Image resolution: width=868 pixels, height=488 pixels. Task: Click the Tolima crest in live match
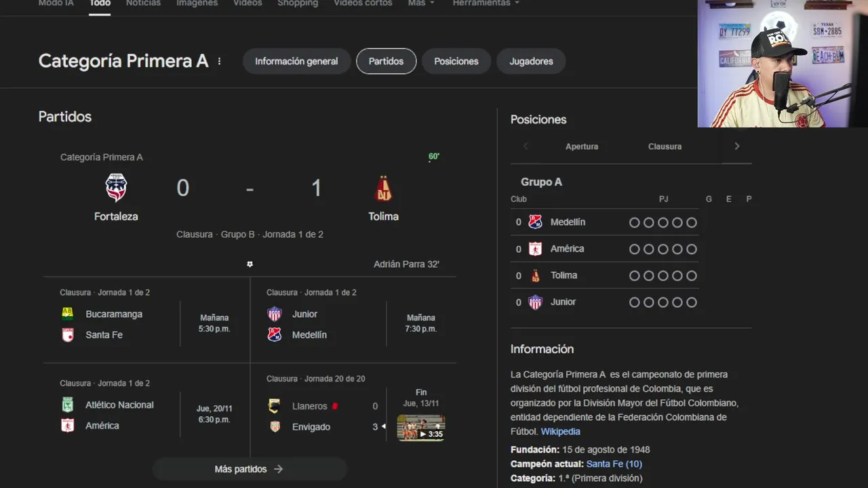pyautogui.click(x=384, y=188)
